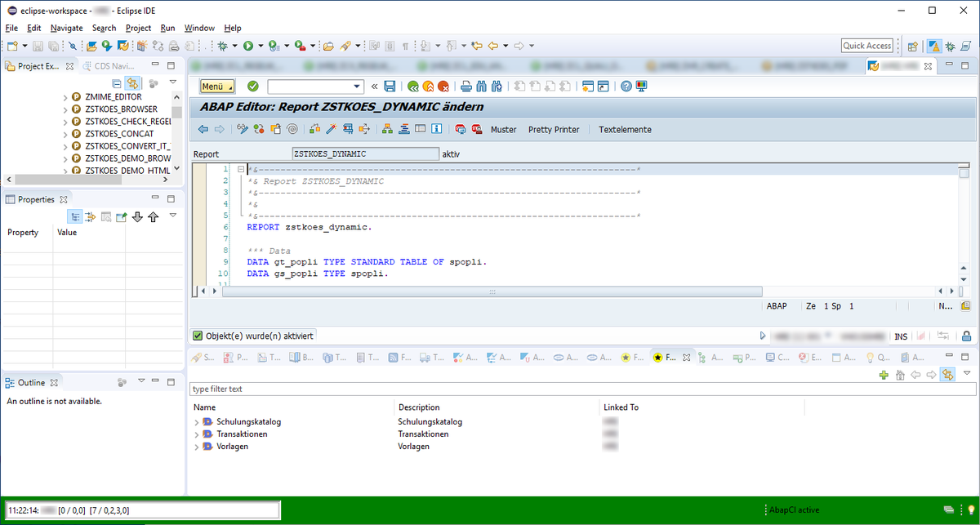Activate the report with the magic wand icon
This screenshot has height=525, width=980.
click(x=331, y=129)
